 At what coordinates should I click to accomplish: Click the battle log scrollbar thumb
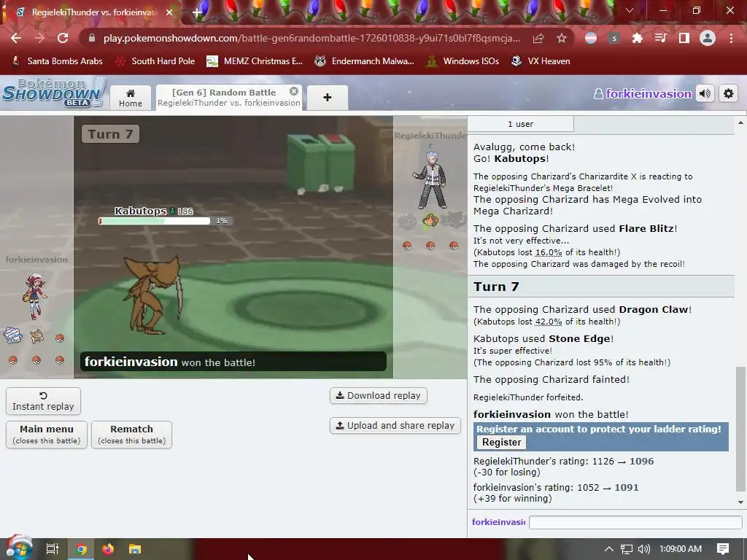[740, 429]
